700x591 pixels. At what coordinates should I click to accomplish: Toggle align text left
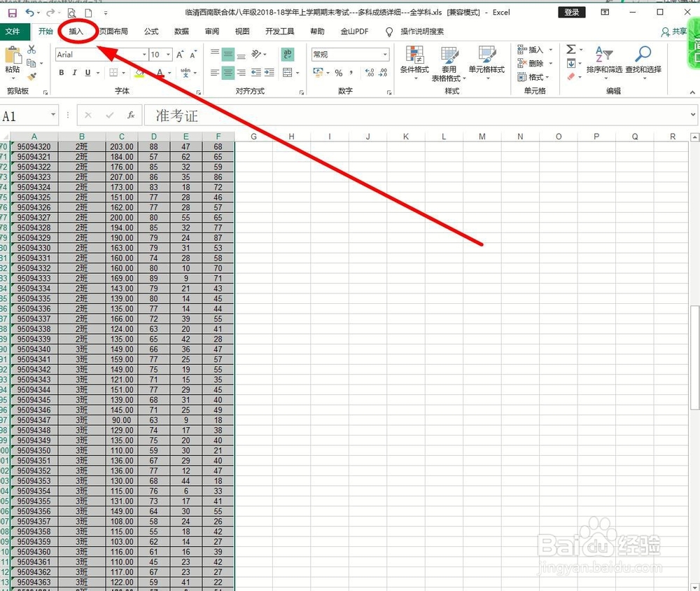click(x=215, y=72)
